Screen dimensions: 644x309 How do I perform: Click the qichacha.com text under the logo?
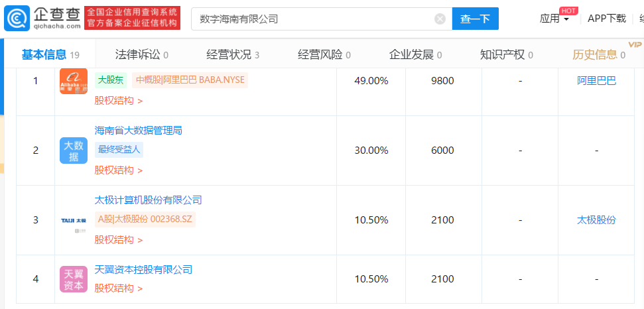click(56, 26)
